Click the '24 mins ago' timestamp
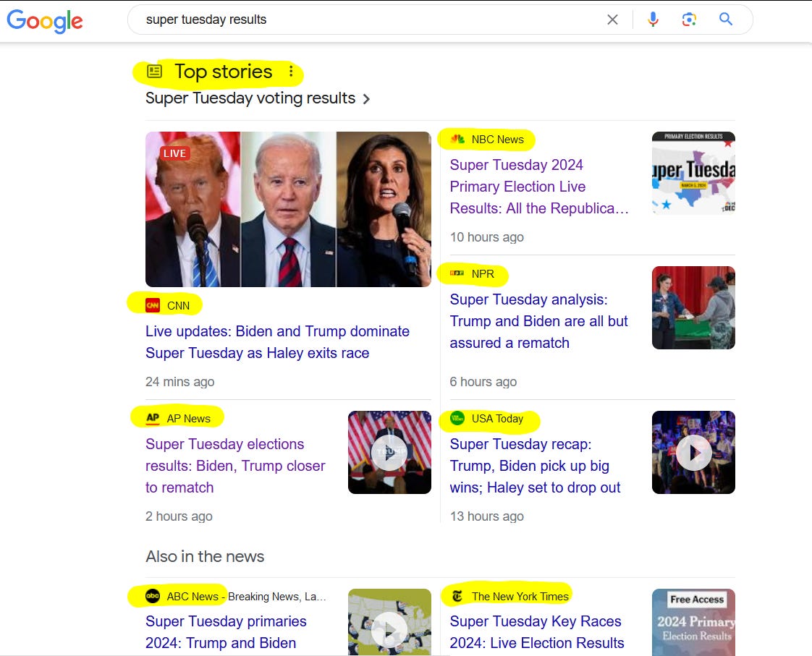Image resolution: width=812 pixels, height=656 pixels. click(179, 382)
